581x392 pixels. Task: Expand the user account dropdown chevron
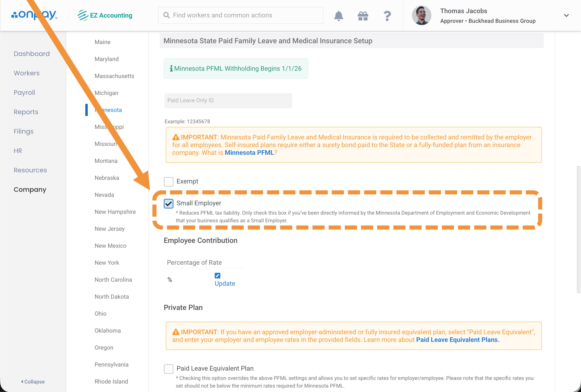[x=566, y=16]
